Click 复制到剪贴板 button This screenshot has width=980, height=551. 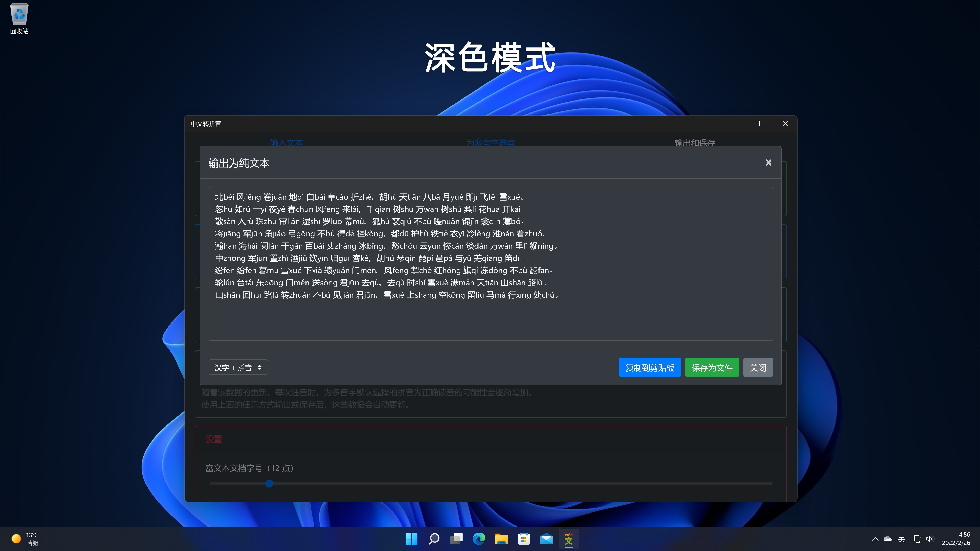pos(650,367)
